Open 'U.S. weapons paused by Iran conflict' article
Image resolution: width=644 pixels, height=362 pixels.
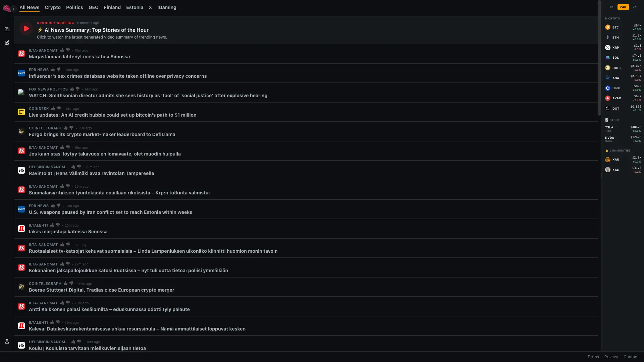pos(110,213)
